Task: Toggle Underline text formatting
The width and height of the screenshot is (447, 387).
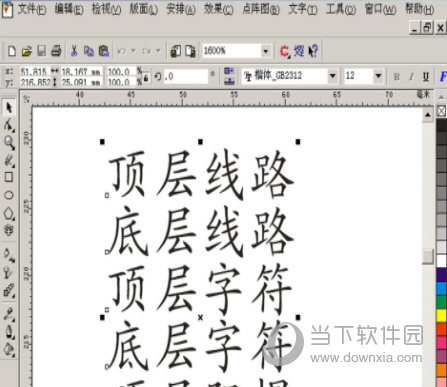Action: point(426,77)
